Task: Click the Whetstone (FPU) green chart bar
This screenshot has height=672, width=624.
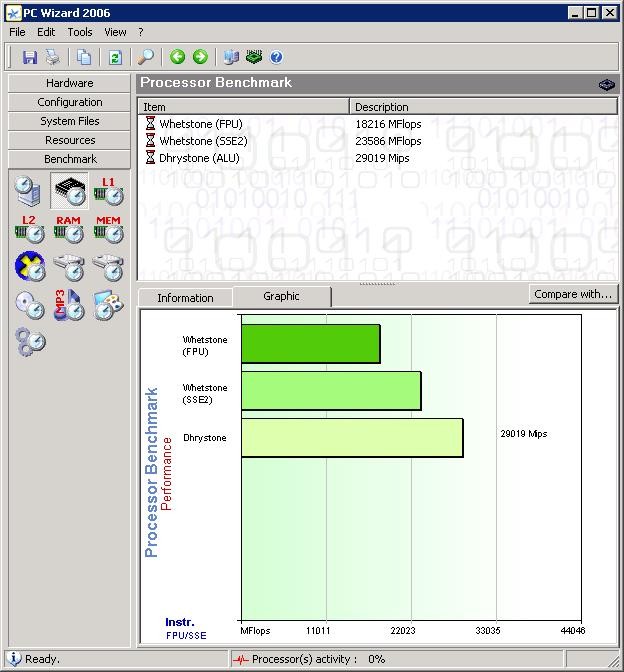Action: (x=311, y=344)
